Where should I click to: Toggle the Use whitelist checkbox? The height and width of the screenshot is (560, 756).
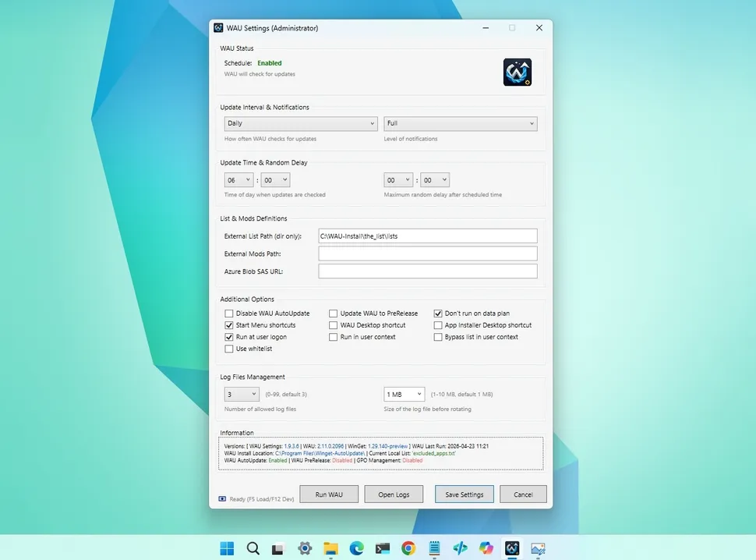coord(229,349)
